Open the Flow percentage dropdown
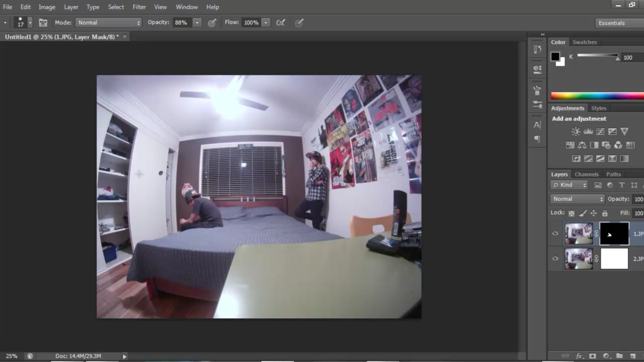Screen dimensions: 644x362 [266, 22]
